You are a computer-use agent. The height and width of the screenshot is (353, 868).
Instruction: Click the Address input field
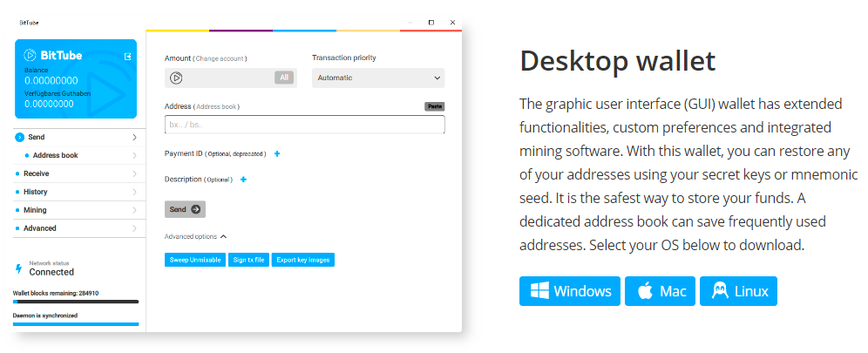304,125
